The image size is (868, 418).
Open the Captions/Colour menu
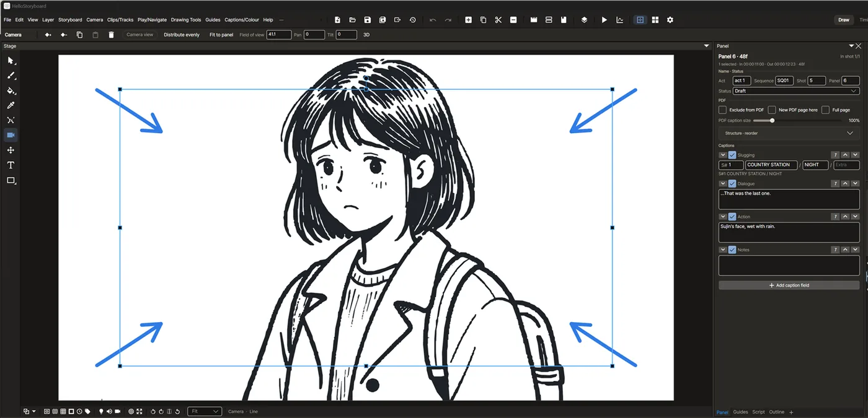pyautogui.click(x=242, y=20)
